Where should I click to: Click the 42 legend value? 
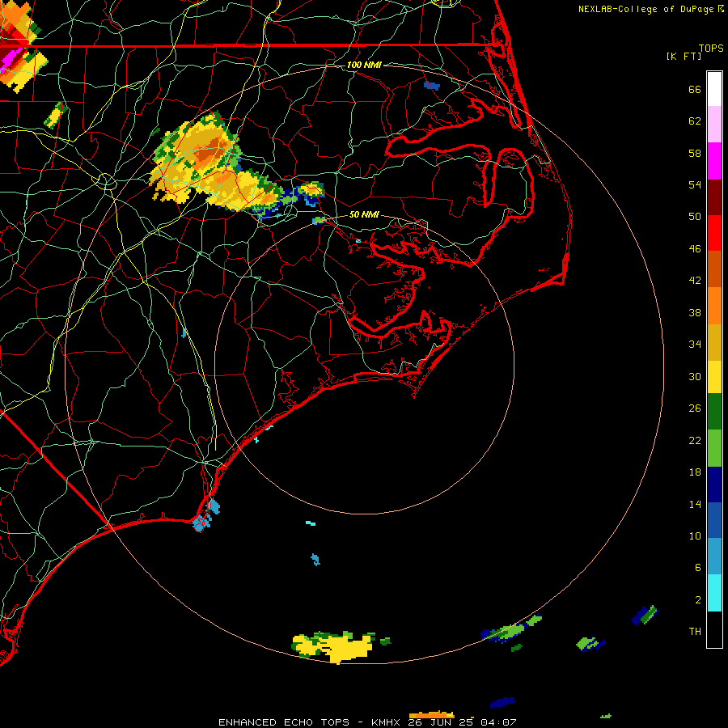(x=695, y=281)
